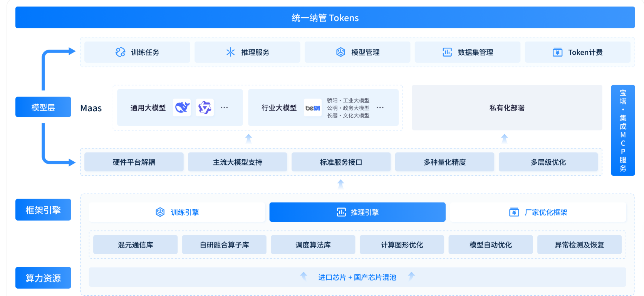
Task: Select the 推理引擎 tab
Action: point(357,212)
